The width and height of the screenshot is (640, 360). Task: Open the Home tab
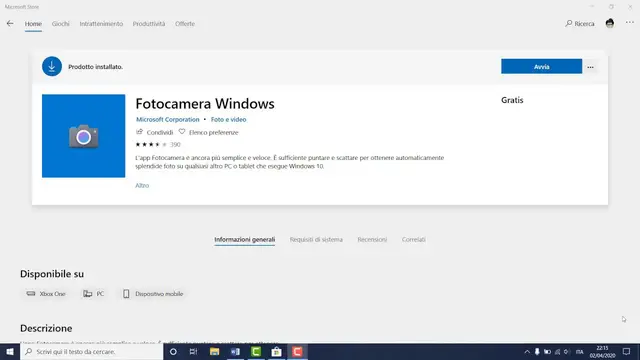(x=33, y=24)
